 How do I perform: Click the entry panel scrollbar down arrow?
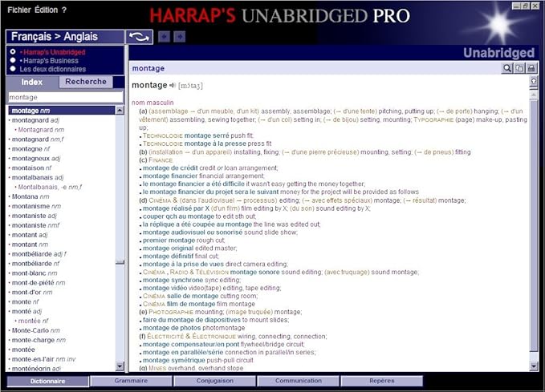coord(534,366)
